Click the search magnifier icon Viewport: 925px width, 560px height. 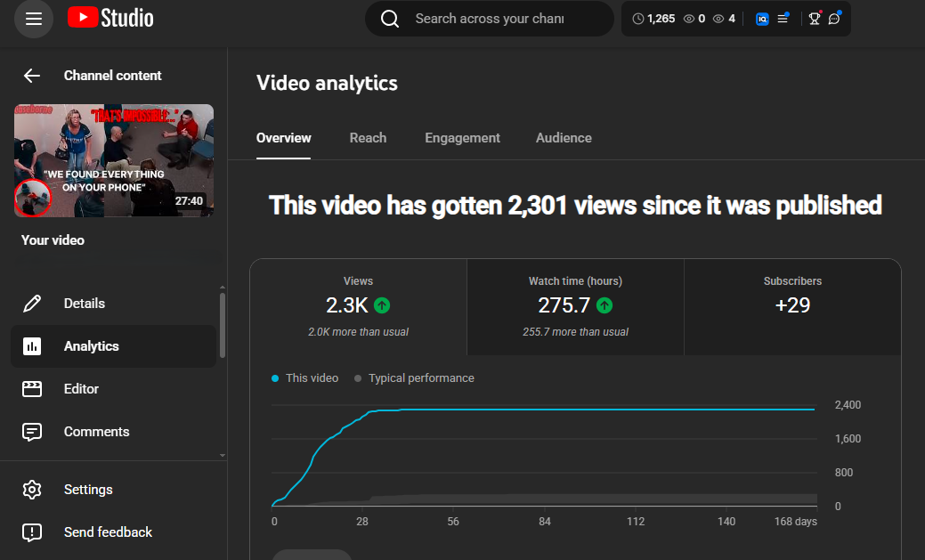(x=389, y=19)
